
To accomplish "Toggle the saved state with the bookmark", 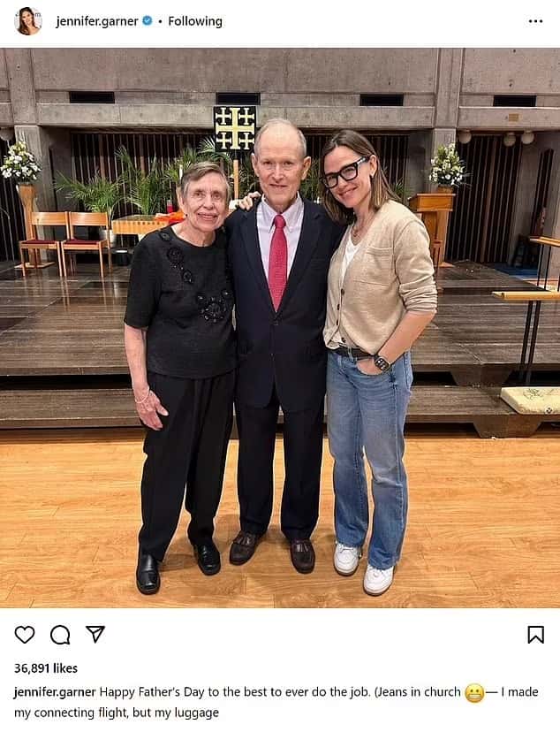I will tap(535, 633).
